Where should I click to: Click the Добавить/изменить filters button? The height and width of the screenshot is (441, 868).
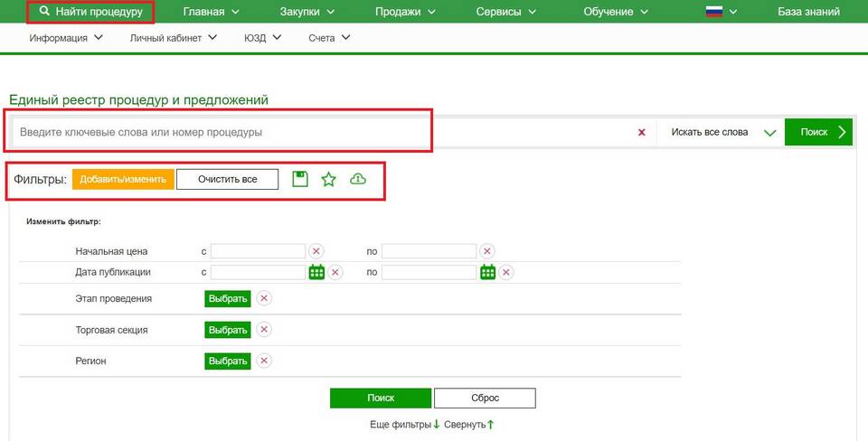coord(123,179)
